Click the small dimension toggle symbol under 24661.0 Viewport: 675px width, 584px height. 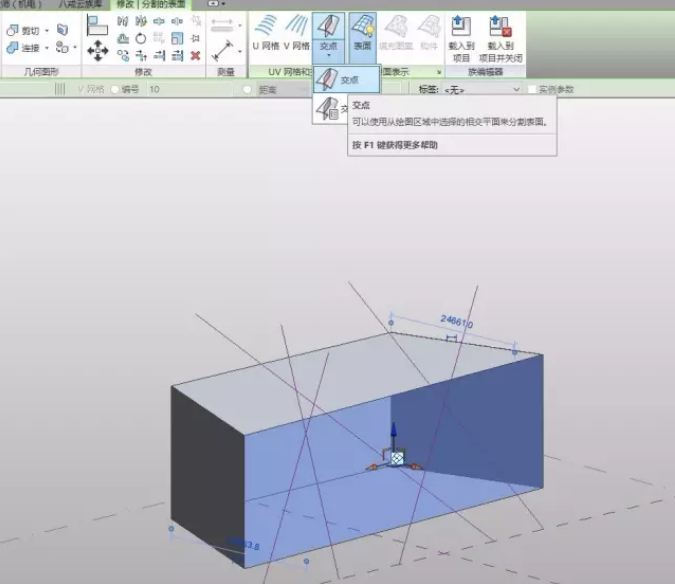(x=451, y=339)
